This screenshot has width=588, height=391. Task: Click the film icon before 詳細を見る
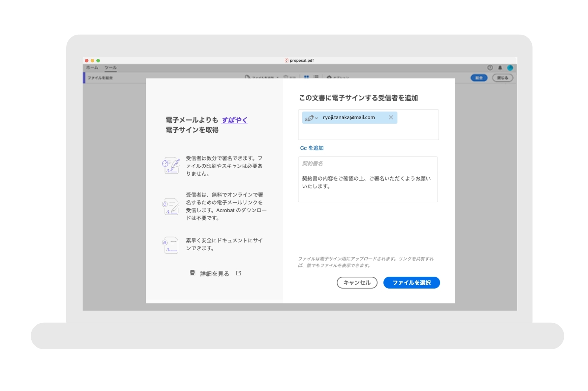[192, 273]
